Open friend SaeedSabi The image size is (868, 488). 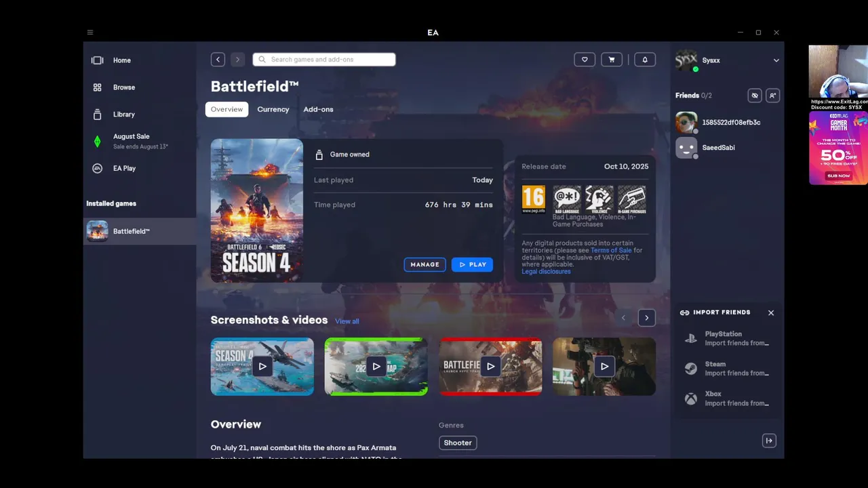728,148
